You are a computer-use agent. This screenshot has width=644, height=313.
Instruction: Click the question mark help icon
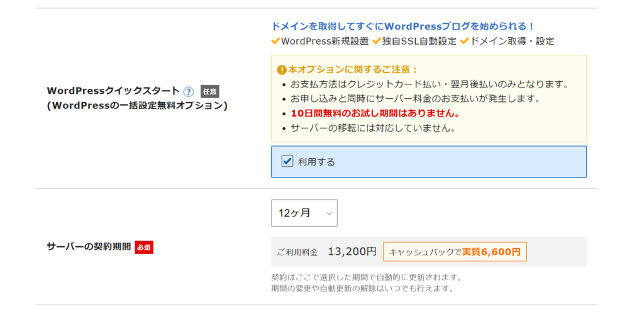click(189, 91)
